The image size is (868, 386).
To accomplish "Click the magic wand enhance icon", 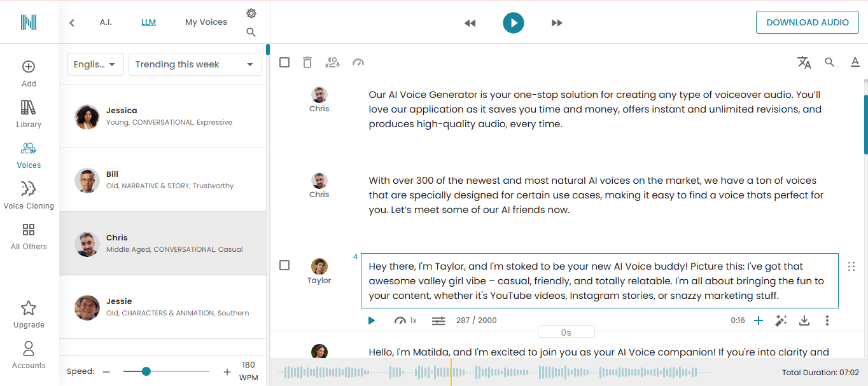I will tap(781, 321).
